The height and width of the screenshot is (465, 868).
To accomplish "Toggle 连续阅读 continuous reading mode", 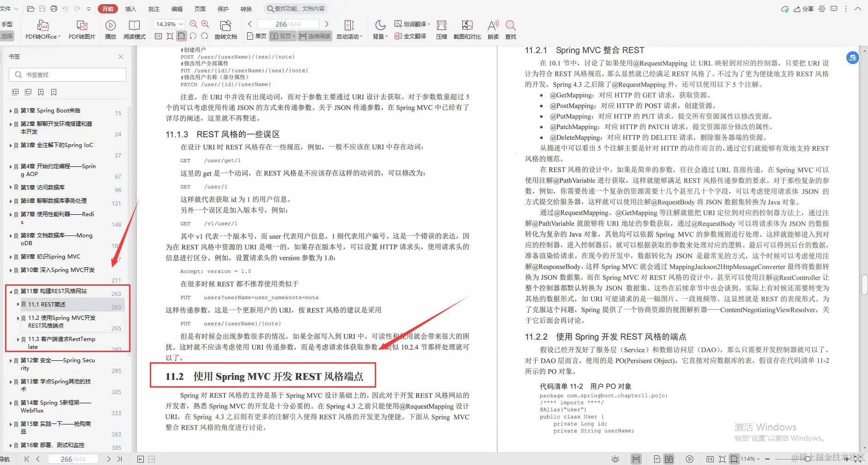I will (x=314, y=35).
